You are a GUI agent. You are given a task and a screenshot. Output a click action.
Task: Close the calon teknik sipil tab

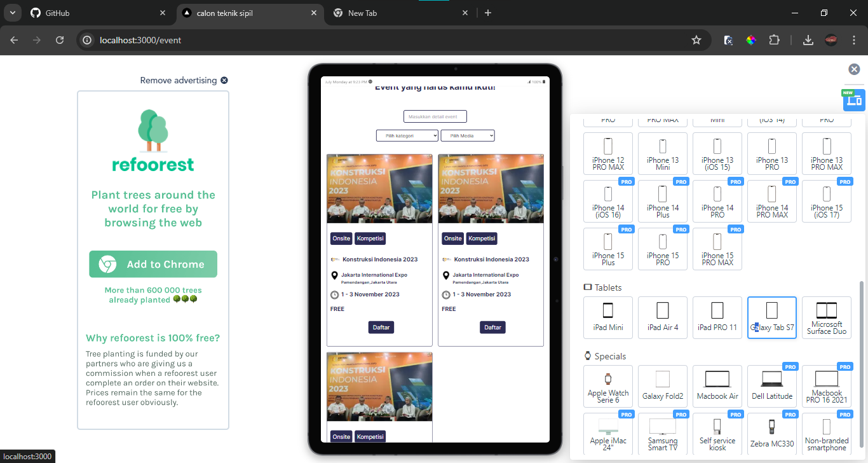(314, 13)
